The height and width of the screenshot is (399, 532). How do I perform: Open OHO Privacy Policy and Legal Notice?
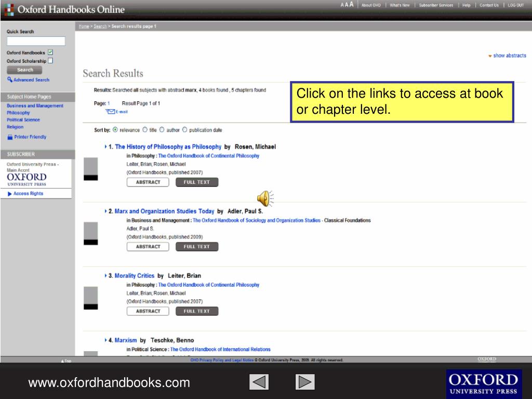tap(222, 360)
